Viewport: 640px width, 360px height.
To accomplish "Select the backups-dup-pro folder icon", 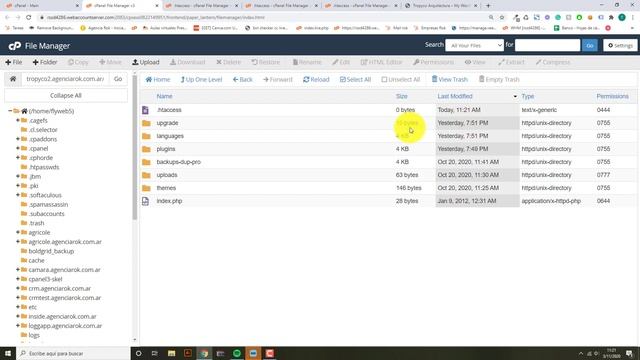I will point(146,162).
